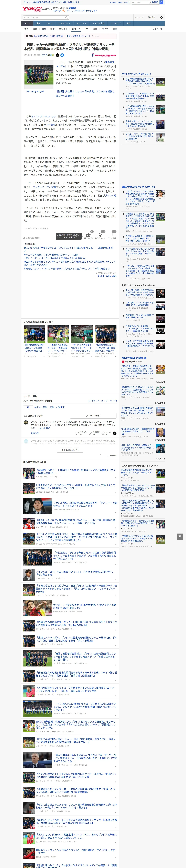Open the access ranking first item thumbnail
Screen dimensions: 186x868
pyautogui.click(x=160, y=82)
